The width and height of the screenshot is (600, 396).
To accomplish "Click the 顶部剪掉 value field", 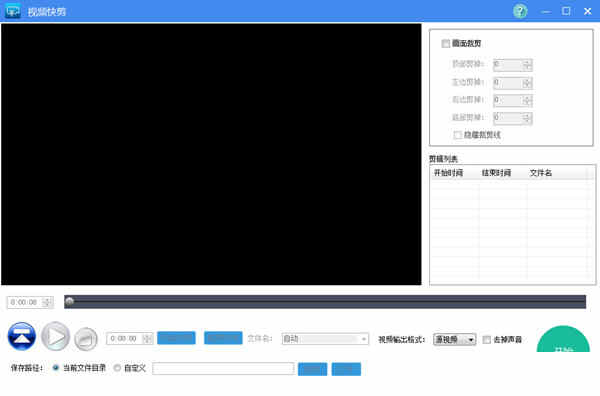I will coord(508,65).
